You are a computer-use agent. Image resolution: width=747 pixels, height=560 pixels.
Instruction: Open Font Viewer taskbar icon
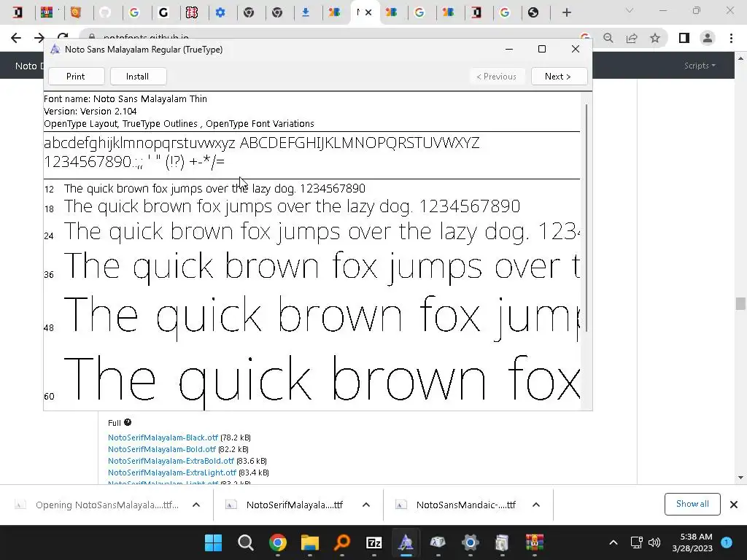pos(406,542)
